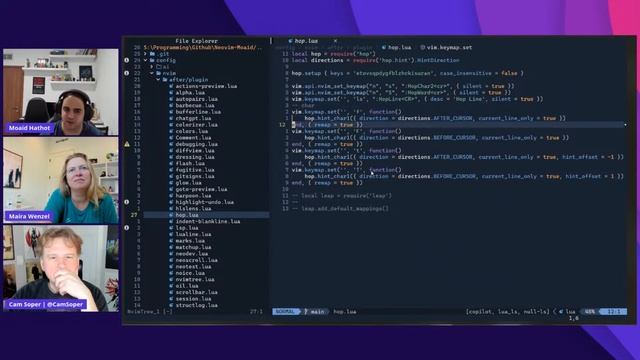Viewport: 640px width, 360px height.
Task: Open neotest.lua in the file tree
Action: tap(193, 267)
